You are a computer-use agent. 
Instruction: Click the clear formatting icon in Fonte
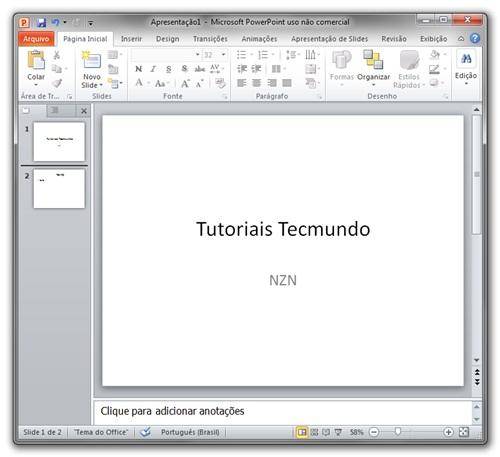(220, 83)
